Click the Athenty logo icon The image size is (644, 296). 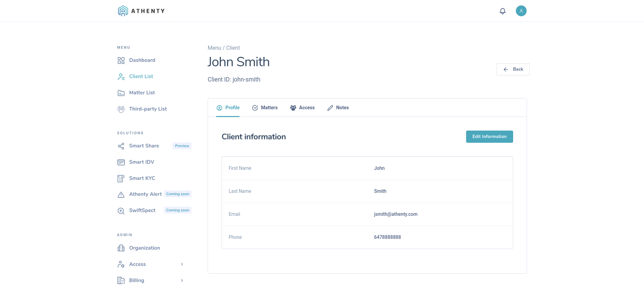tap(123, 11)
